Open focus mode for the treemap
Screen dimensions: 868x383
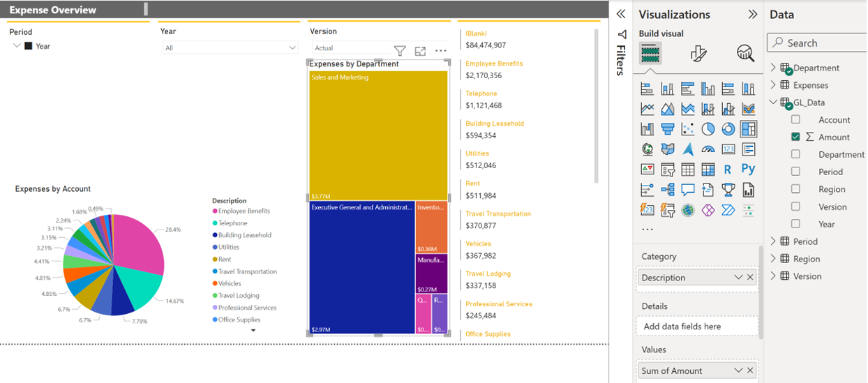pos(420,51)
